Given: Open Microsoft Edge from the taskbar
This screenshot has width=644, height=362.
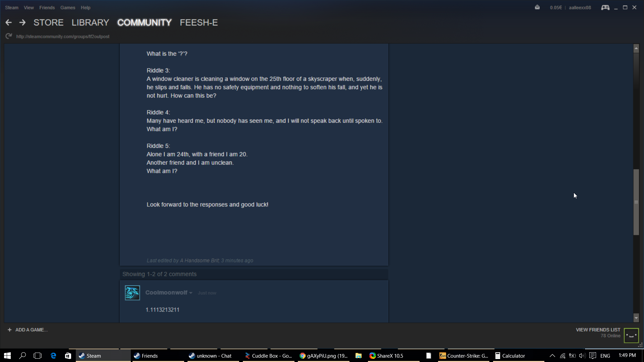Looking at the screenshot, I should point(53,356).
